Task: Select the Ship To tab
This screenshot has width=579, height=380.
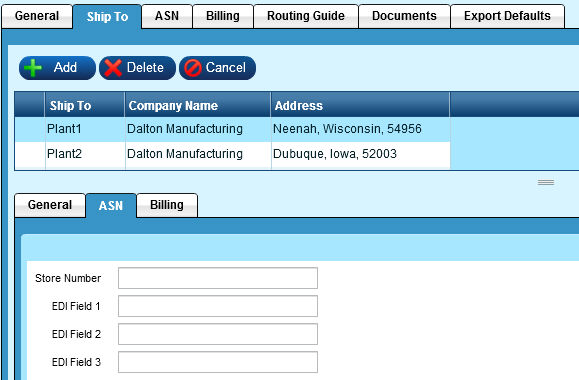Action: (x=107, y=17)
